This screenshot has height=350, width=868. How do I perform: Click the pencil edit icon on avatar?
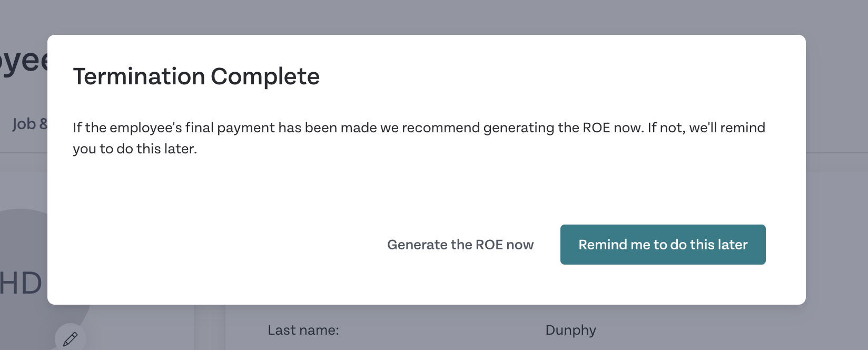coord(70,338)
